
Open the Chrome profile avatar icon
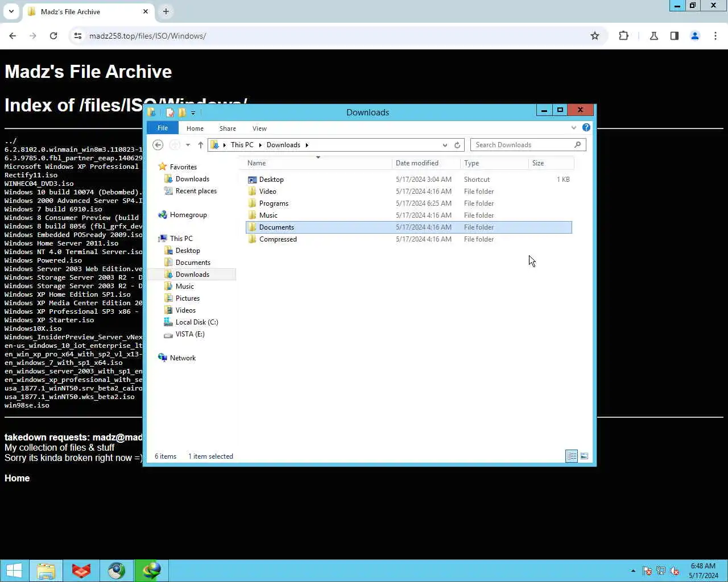(695, 36)
